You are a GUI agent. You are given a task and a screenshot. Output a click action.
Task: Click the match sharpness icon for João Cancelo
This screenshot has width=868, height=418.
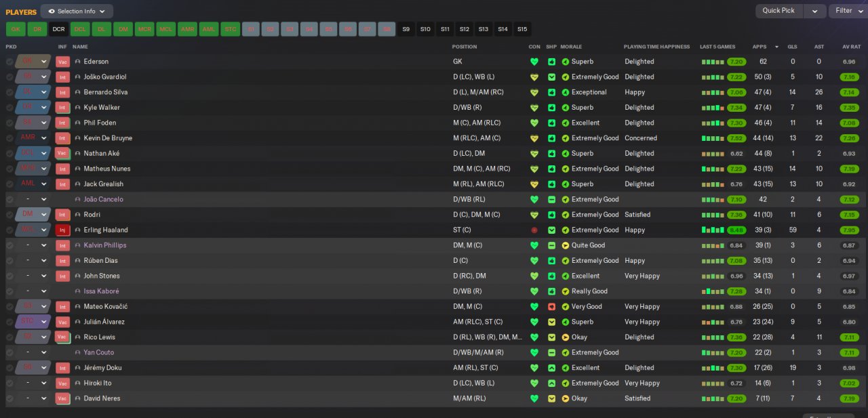pos(551,200)
